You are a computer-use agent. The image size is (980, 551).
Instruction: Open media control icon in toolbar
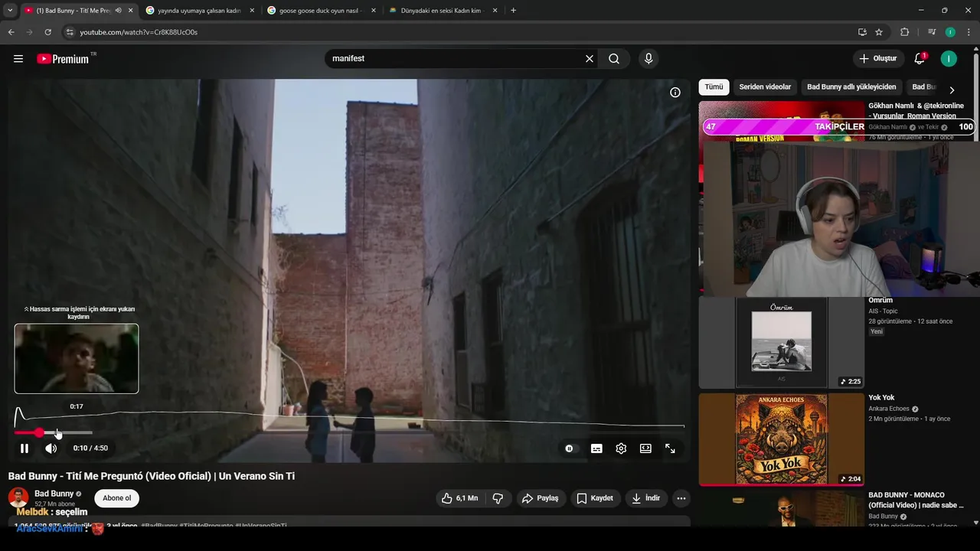click(x=931, y=32)
